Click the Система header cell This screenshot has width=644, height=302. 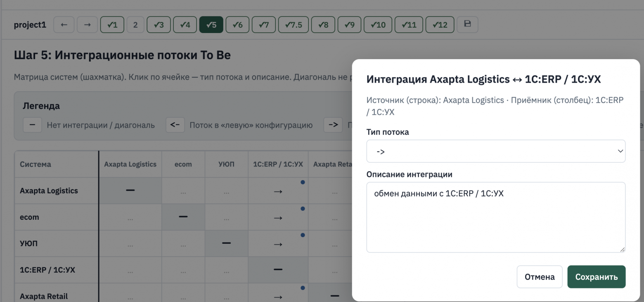(57, 164)
